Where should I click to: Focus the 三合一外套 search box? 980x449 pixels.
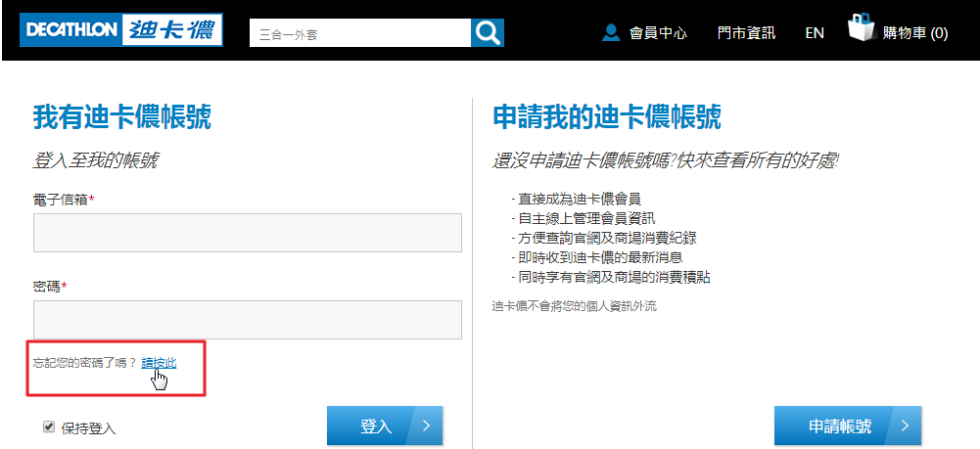point(360,32)
